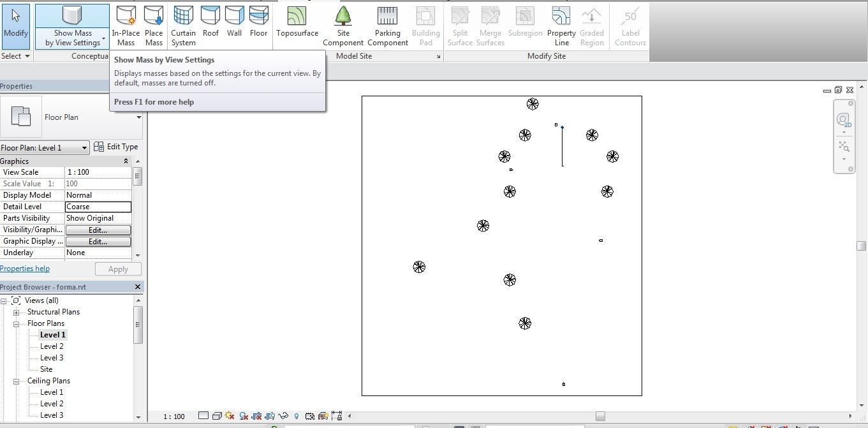Click Zoom Extents in navigation bar
Image resolution: width=868 pixels, height=428 pixels.
click(x=844, y=147)
